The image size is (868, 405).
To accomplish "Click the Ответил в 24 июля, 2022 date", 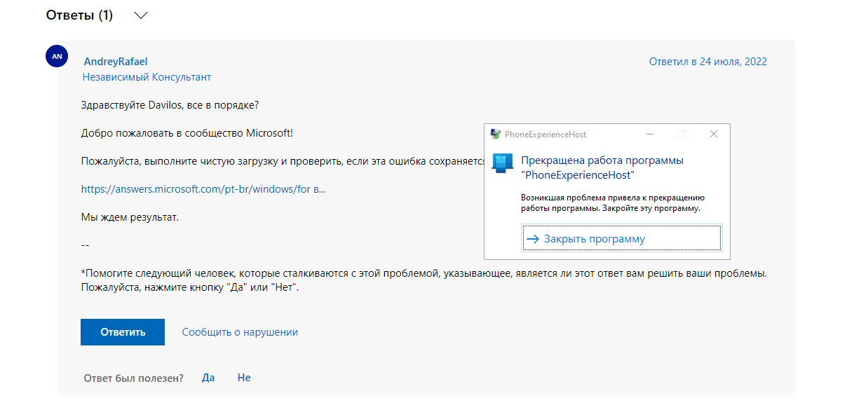I will click(708, 62).
